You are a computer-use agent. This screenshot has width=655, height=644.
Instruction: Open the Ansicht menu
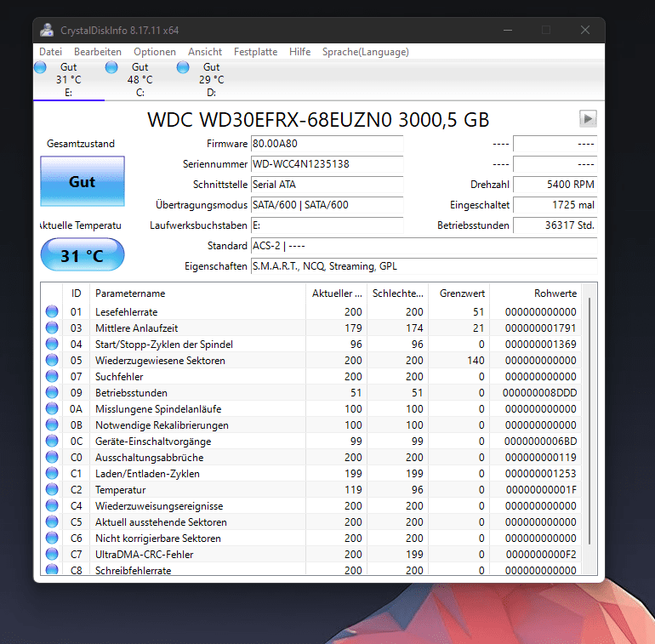(205, 52)
